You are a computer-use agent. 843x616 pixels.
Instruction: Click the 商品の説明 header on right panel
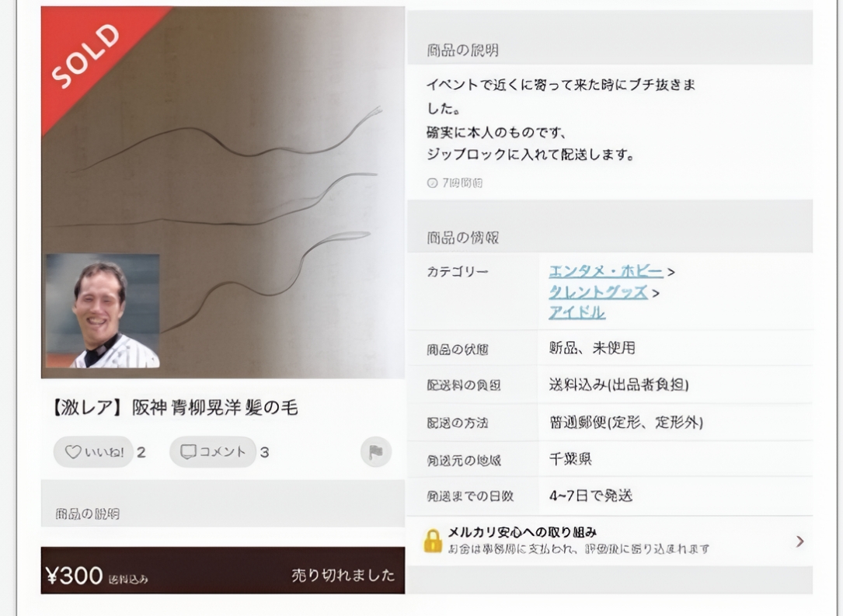[463, 50]
